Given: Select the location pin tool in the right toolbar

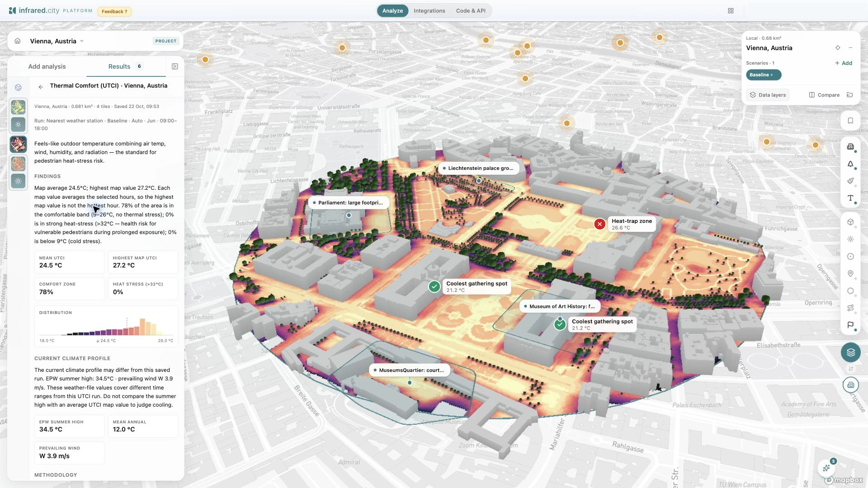Looking at the screenshot, I should pos(850,273).
